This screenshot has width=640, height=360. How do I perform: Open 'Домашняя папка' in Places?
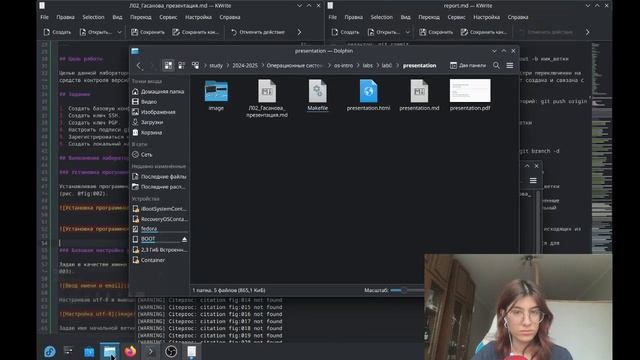(158, 91)
